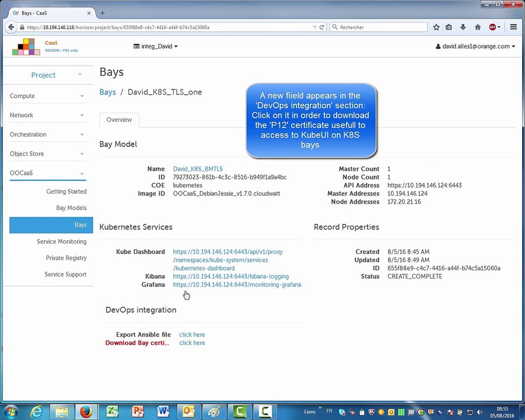This screenshot has height=420, width=525.
Task: Open Word from the taskbar
Action: [x=163, y=412]
